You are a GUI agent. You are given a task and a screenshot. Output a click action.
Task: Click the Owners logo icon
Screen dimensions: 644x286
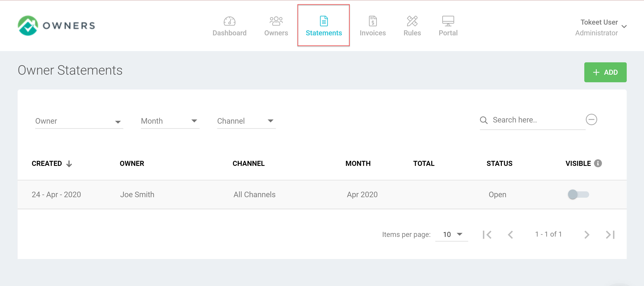coord(28,25)
